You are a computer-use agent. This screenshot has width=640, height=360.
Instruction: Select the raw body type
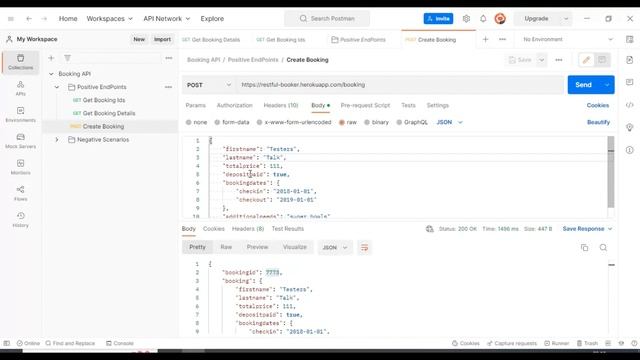coord(348,122)
